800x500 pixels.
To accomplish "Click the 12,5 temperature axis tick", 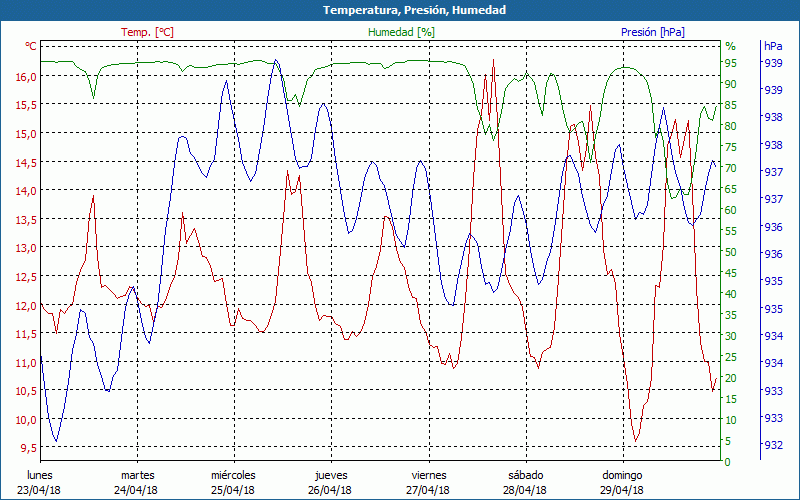I will (x=25, y=276).
